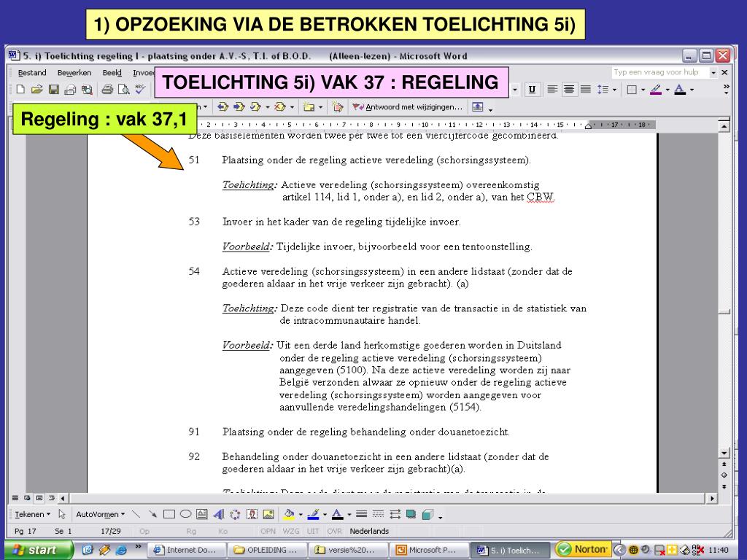
Task: Switch to Internet Do... taskbar window
Action: click(186, 550)
